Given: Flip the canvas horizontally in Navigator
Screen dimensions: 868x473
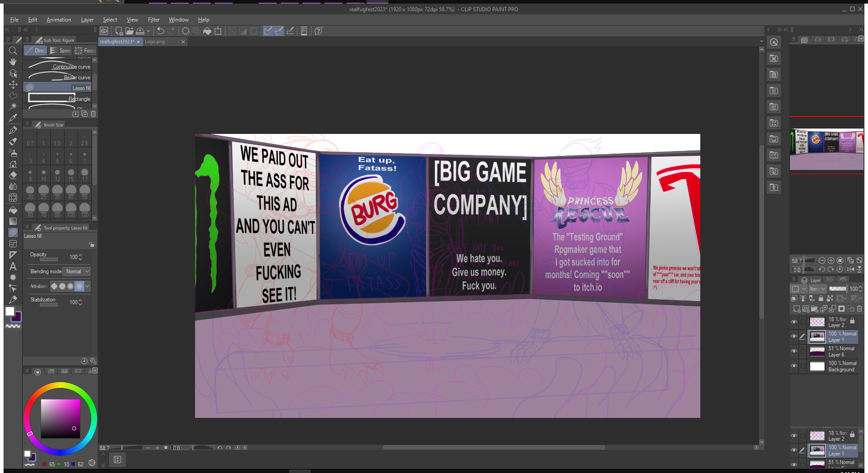Looking at the screenshot, I should 851,269.
